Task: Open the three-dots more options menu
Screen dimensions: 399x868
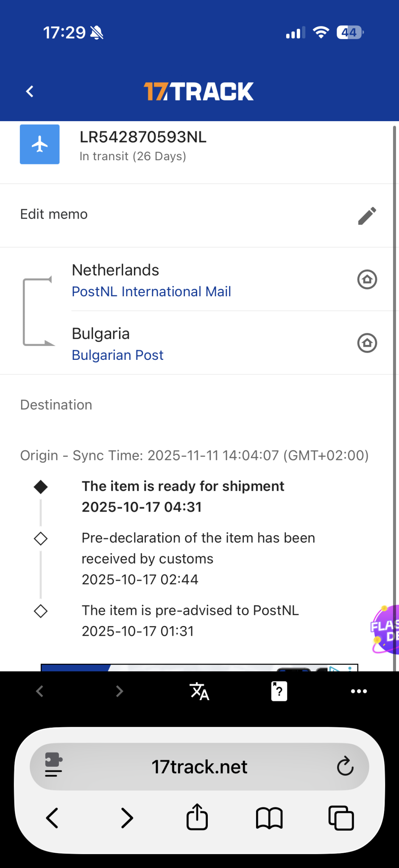Action: pyautogui.click(x=359, y=691)
